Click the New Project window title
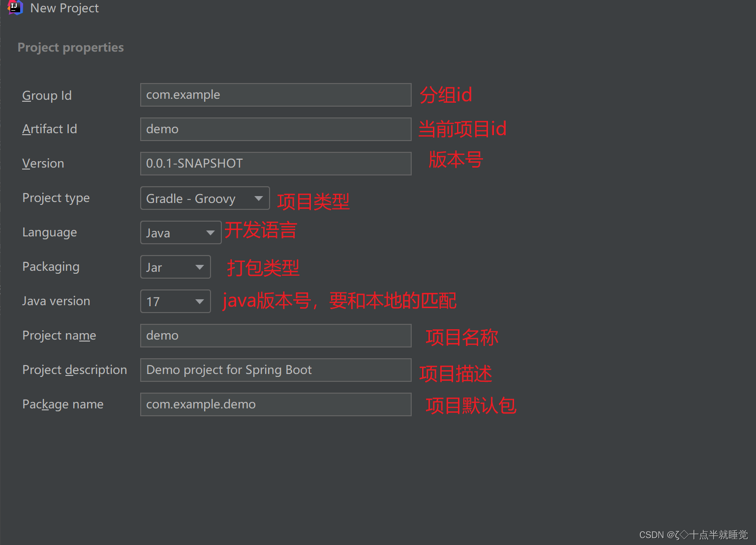Screen dimensions: 756x545 [x=64, y=8]
